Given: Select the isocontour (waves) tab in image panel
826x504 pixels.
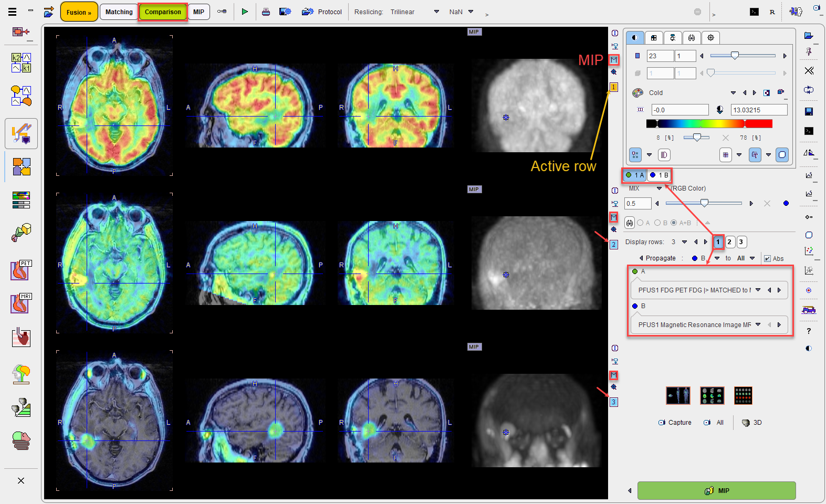Looking at the screenshot, I should 692,38.
